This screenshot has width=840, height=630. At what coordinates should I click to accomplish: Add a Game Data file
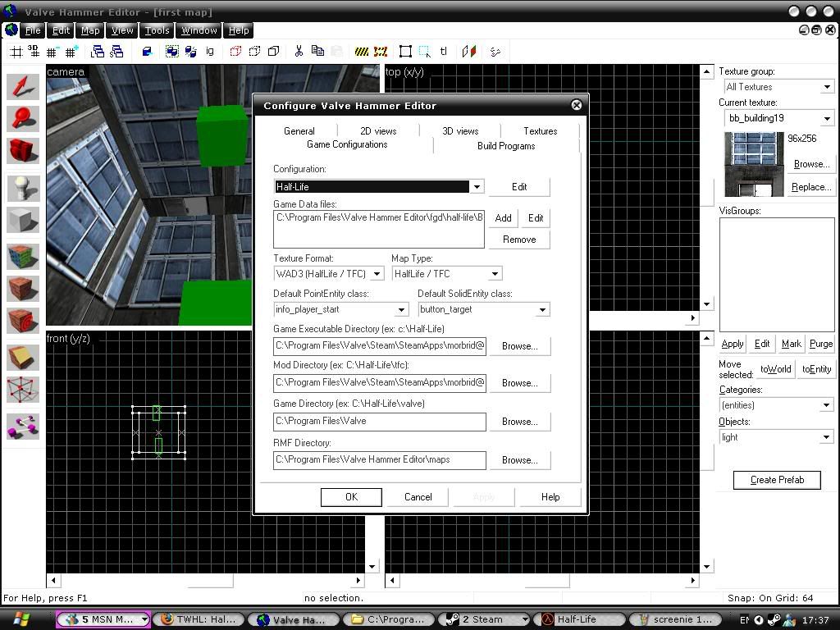pyautogui.click(x=503, y=218)
